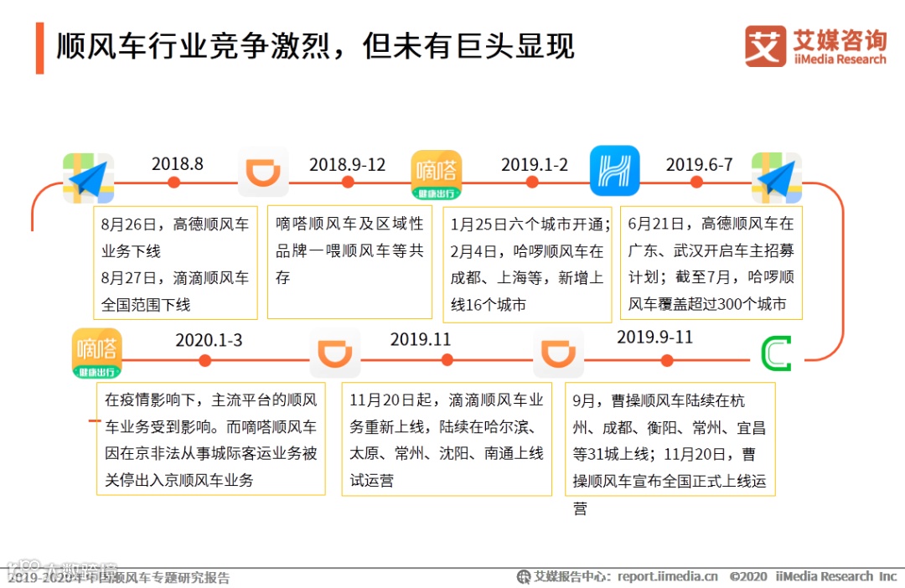Click the date label 2019.1-2
This screenshot has width=905, height=588.
click(x=535, y=164)
